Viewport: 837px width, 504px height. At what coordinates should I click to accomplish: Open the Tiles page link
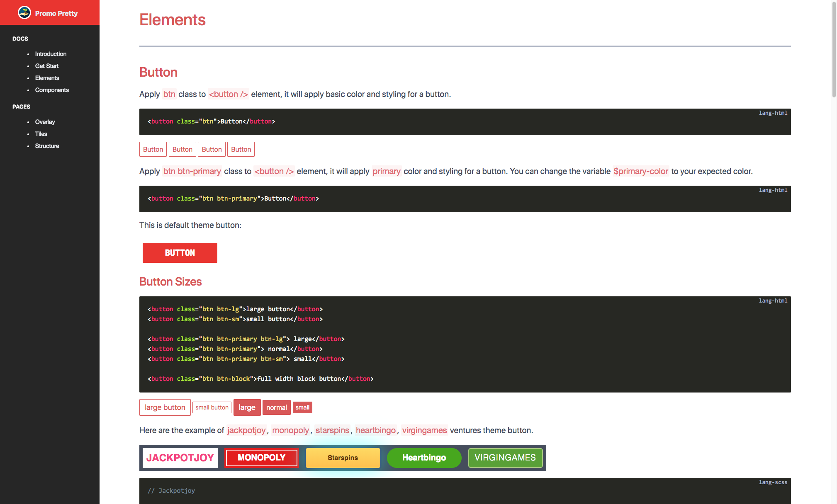click(41, 134)
